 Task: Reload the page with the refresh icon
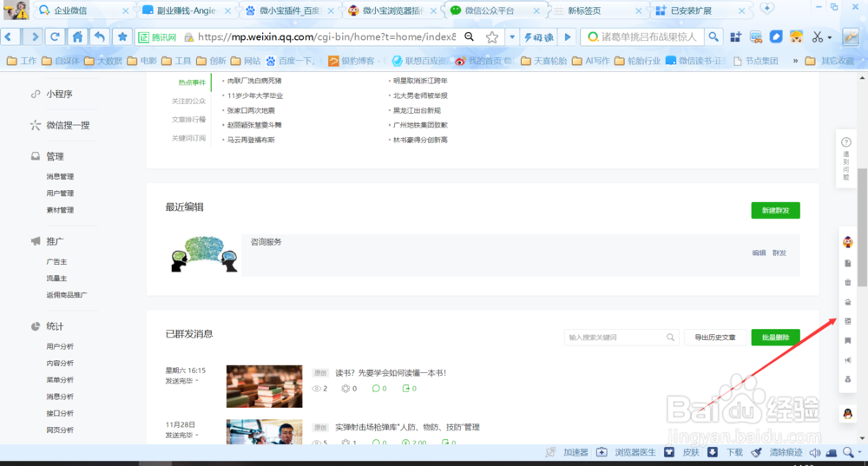[x=55, y=36]
